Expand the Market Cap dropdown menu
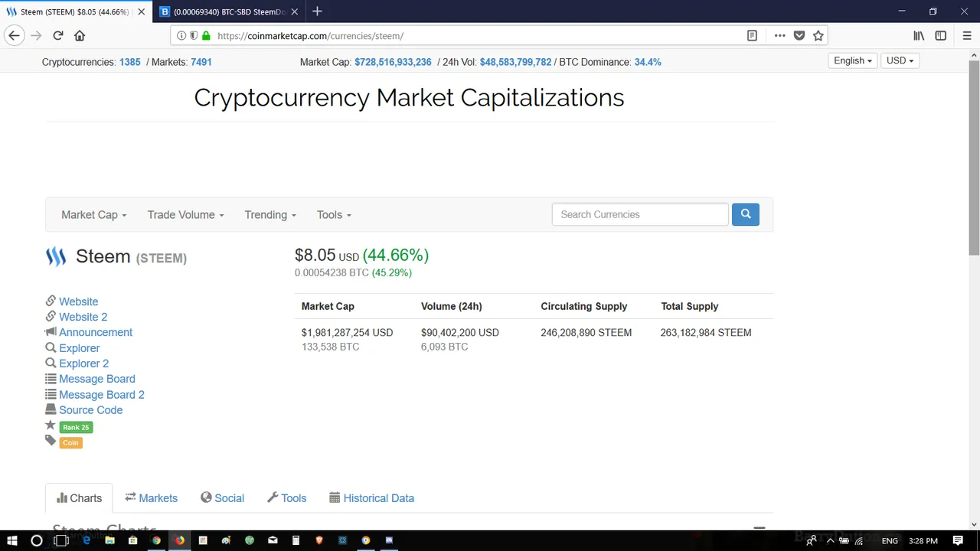The height and width of the screenshot is (551, 980). [94, 215]
